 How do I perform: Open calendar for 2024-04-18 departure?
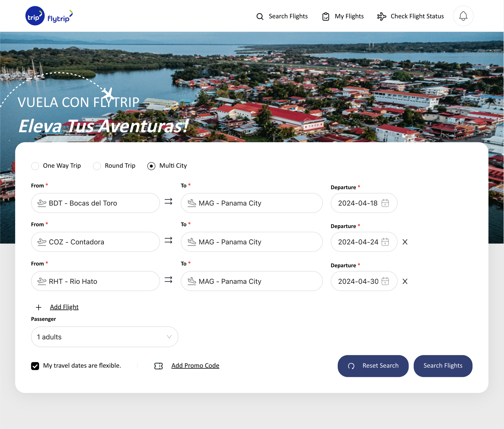[x=385, y=203]
